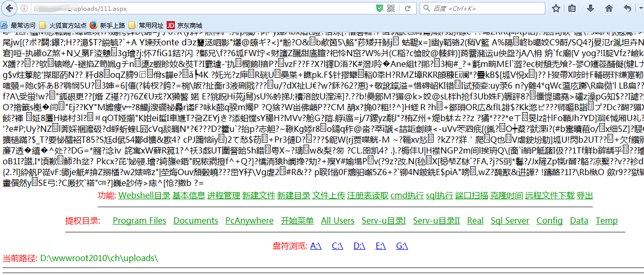Open the 常用网址 bookmark folder
Viewport: 644px width, 275px height.
pos(146,25)
